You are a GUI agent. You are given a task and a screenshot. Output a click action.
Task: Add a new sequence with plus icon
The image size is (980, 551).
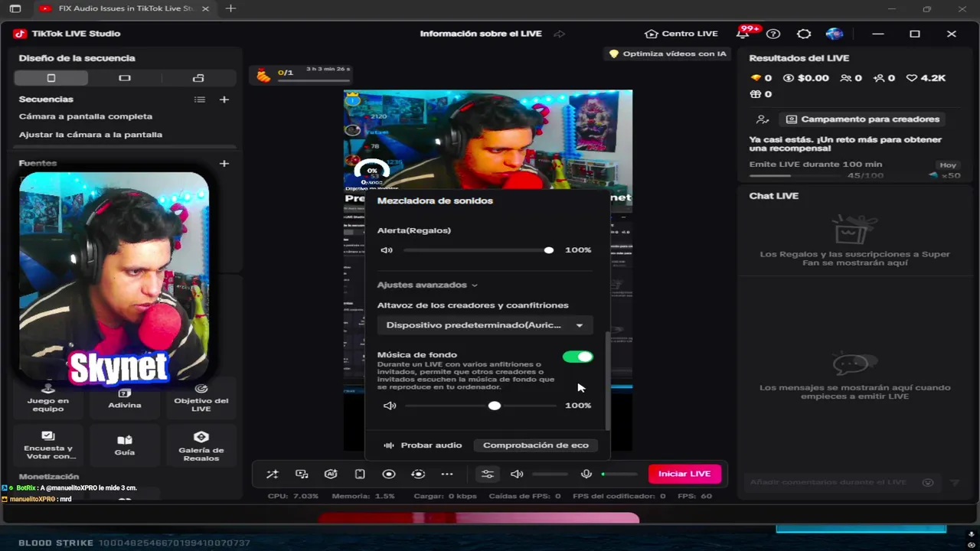pos(224,99)
